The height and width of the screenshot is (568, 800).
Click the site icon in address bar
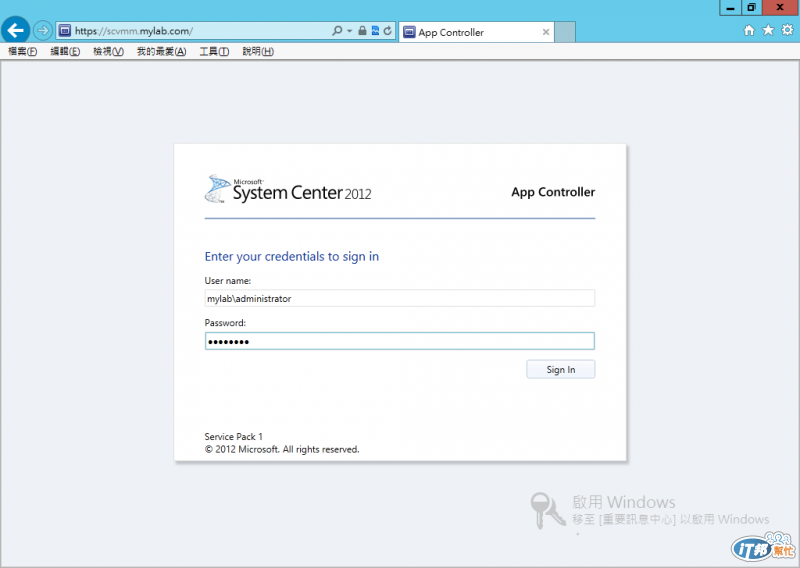[65, 31]
